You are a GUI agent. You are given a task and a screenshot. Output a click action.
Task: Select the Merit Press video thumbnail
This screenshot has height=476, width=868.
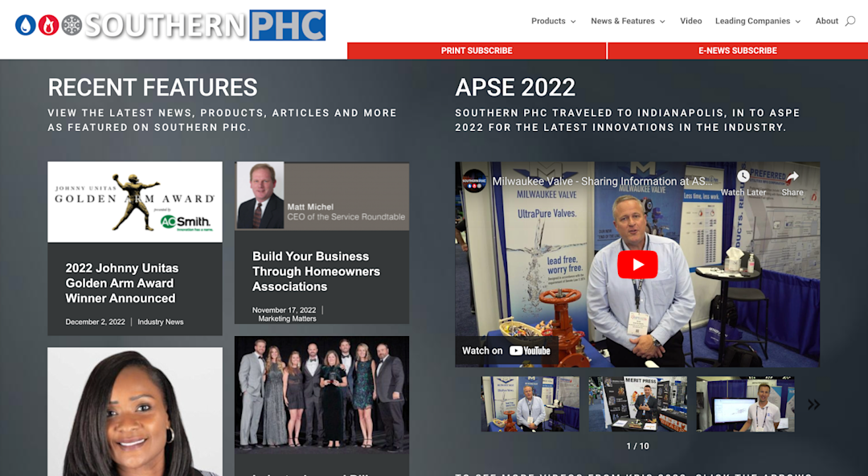coord(637,404)
